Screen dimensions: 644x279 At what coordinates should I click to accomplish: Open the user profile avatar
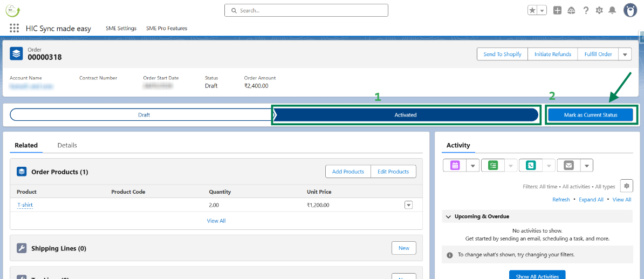[x=630, y=11]
